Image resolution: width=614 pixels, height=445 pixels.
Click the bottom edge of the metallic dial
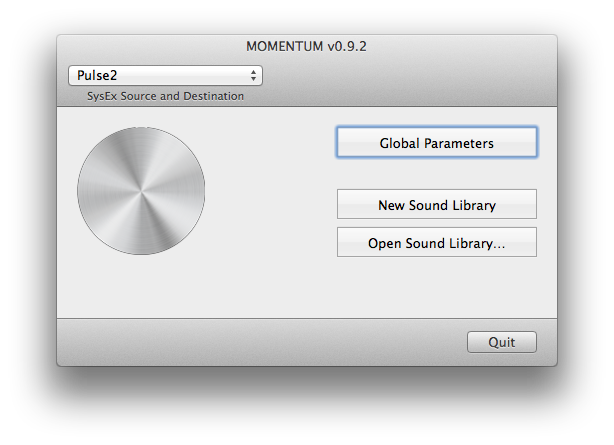(141, 250)
